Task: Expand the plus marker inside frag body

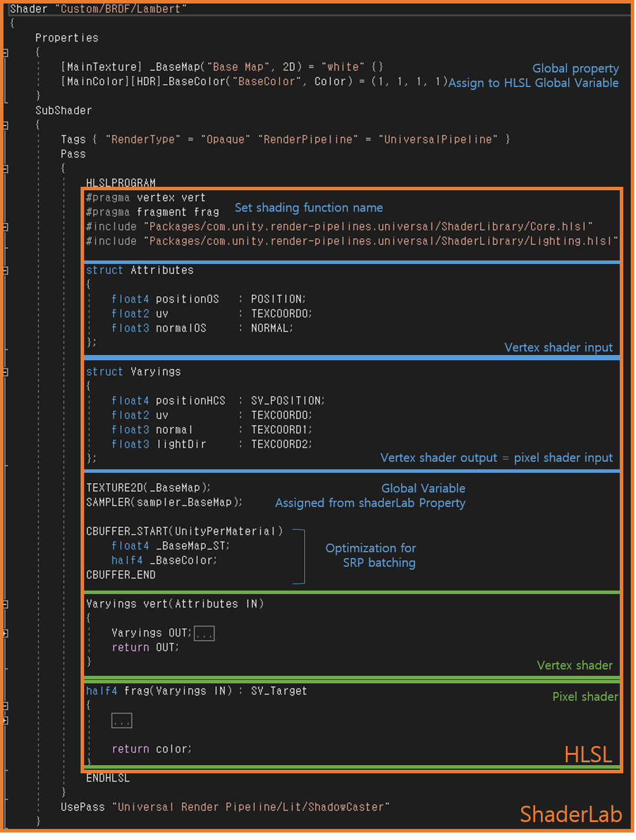Action: [x=5, y=720]
